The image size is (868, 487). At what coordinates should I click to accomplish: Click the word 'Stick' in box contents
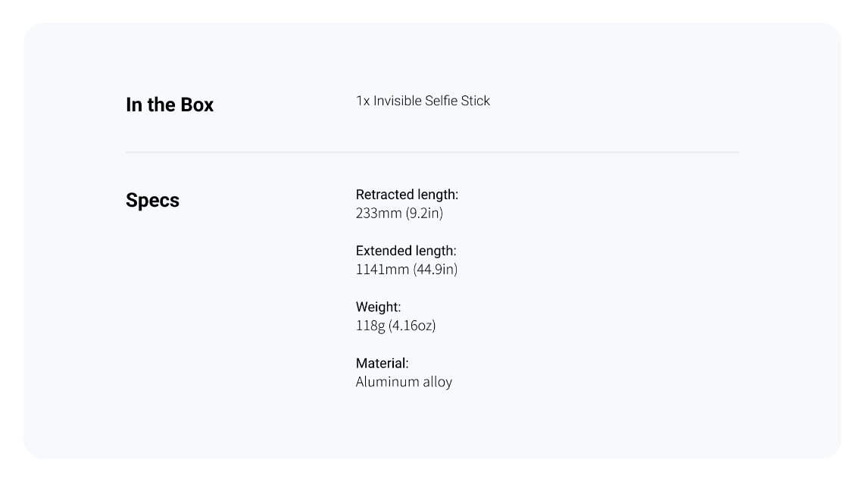(x=476, y=101)
